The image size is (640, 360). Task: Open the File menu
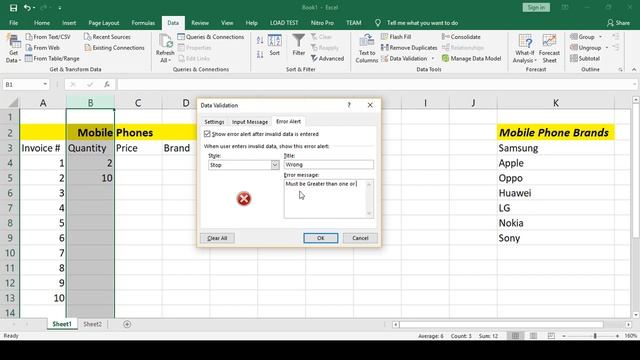coord(13,23)
